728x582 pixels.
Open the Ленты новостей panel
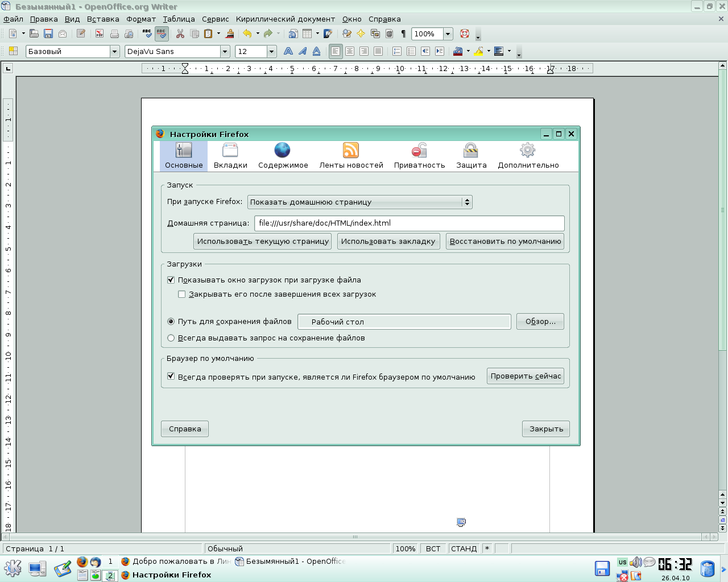pyautogui.click(x=351, y=156)
